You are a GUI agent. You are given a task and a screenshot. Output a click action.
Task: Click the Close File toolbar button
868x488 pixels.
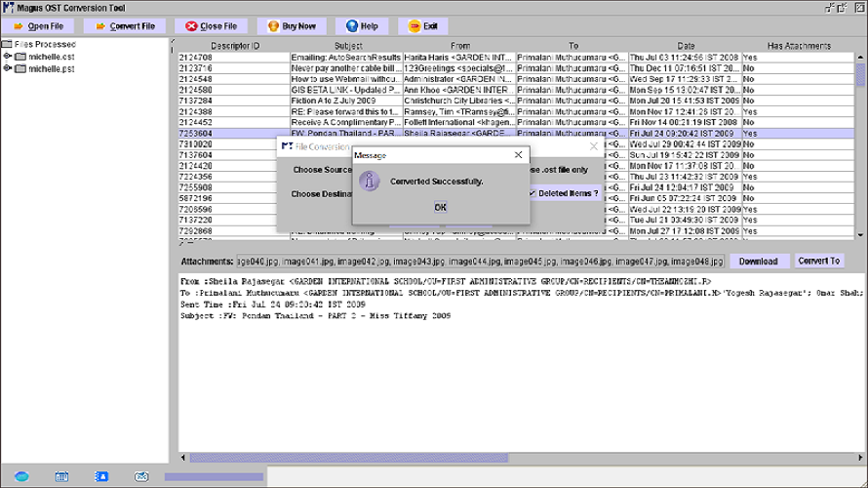point(211,26)
